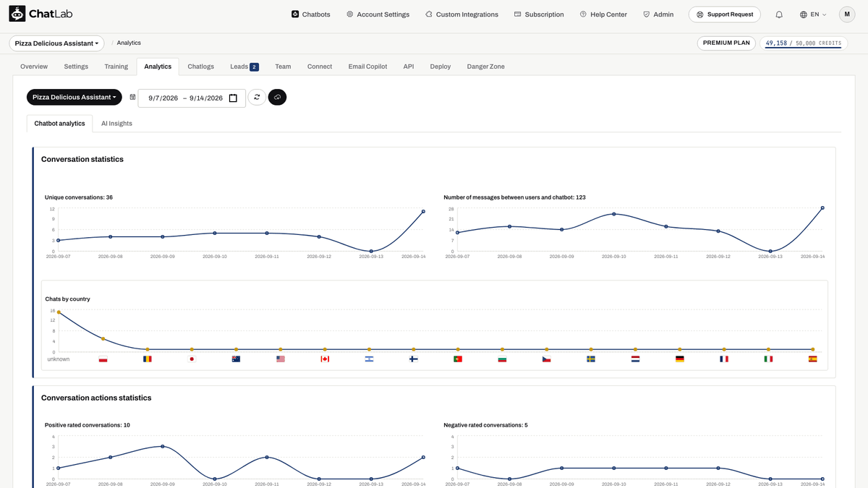Click the Help Center question icon

click(583, 14)
